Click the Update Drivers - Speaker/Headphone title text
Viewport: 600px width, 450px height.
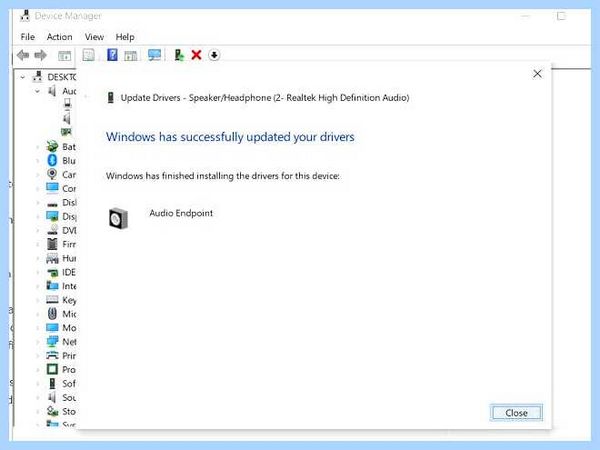(x=265, y=98)
